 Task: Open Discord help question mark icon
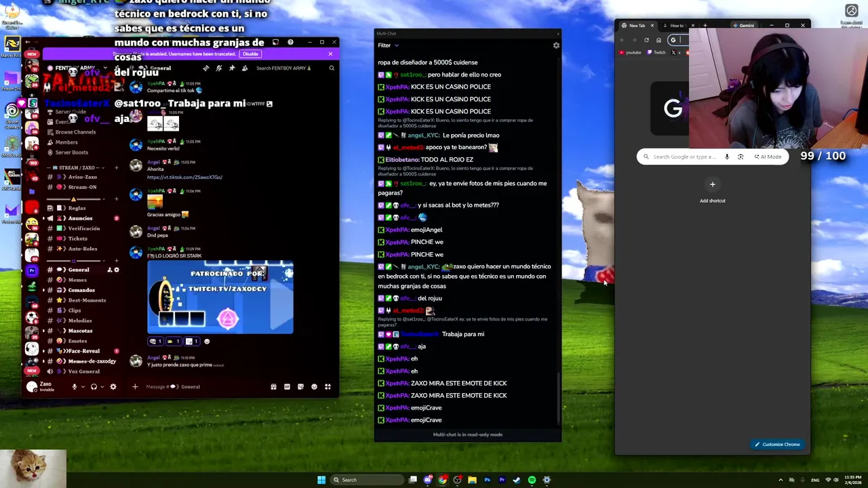point(290,42)
